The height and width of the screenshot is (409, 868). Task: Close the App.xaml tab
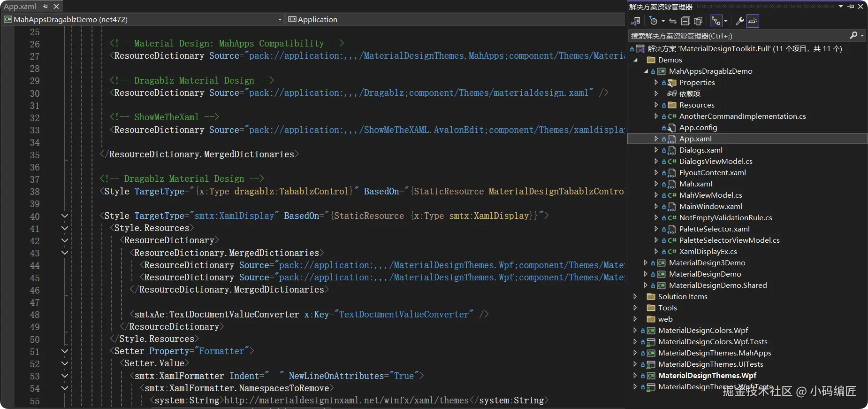pos(56,7)
